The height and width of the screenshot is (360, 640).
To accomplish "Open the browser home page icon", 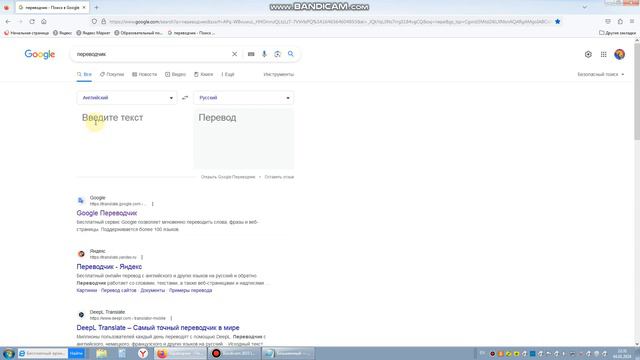I will tap(44, 22).
